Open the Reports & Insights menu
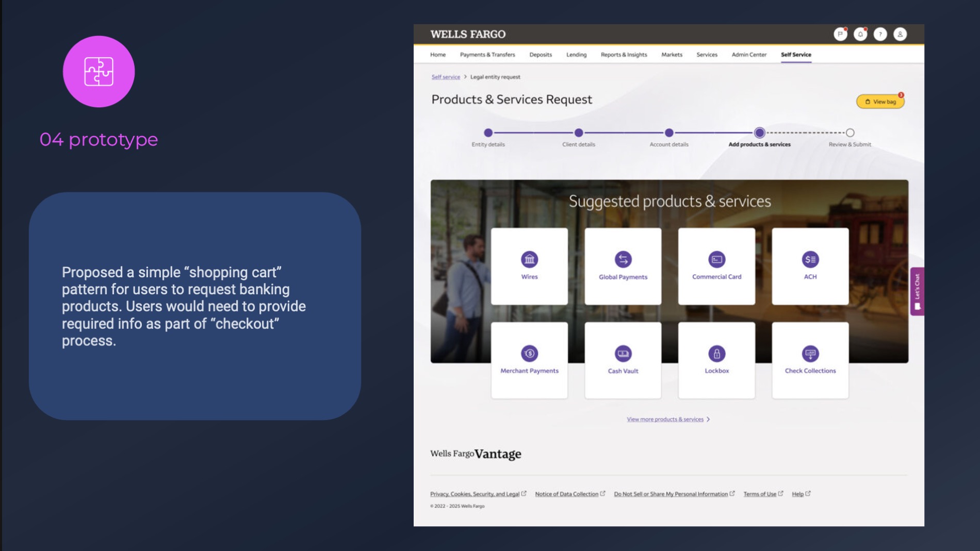980x551 pixels. click(623, 55)
